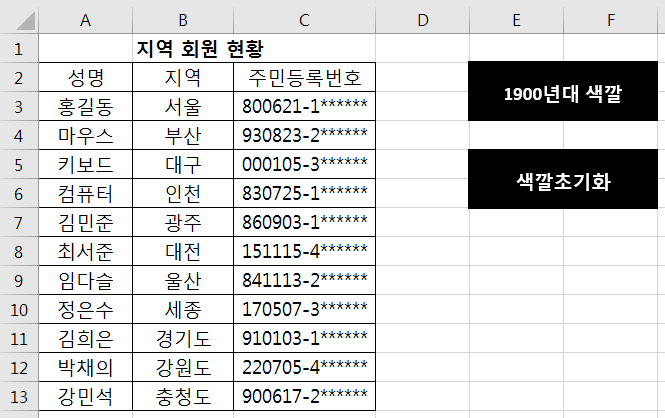The height and width of the screenshot is (418, 665).
Task: Click the 광주 region cell
Action: [x=183, y=223]
